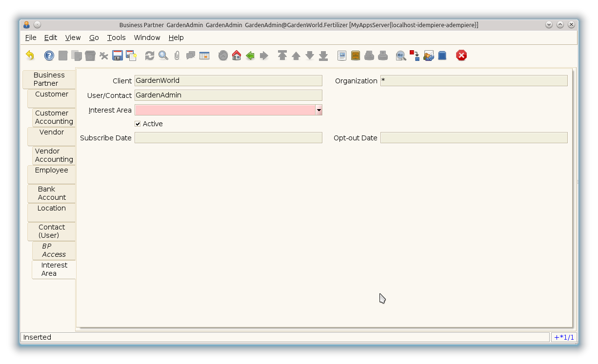This screenshot has width=598, height=364.
Task: Click the record position indicator in status bar
Action: (x=564, y=337)
